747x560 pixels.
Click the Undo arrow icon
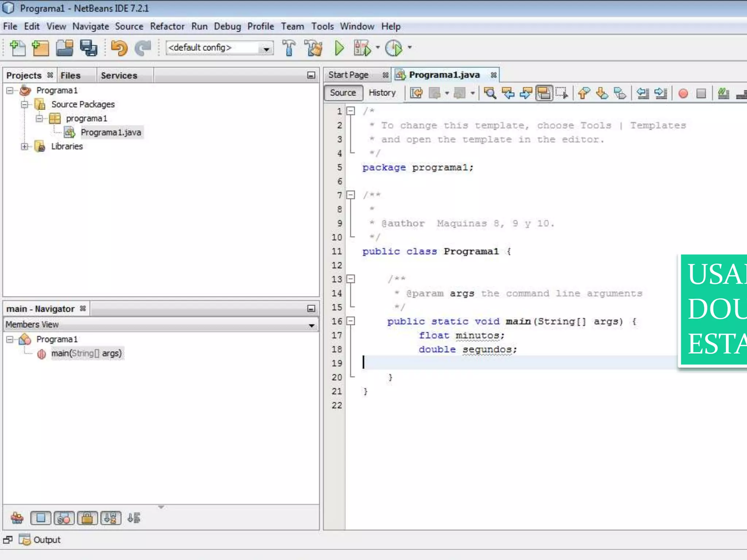pos(119,48)
